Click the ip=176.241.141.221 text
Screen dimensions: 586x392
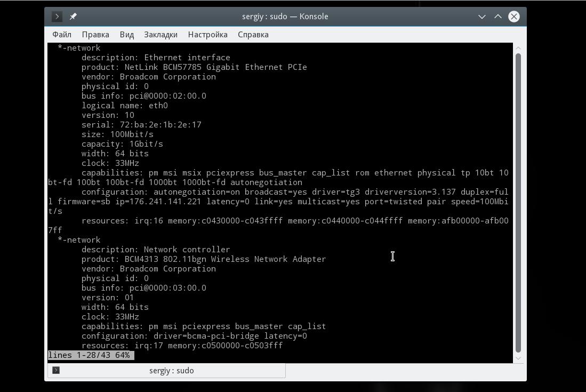click(158, 202)
